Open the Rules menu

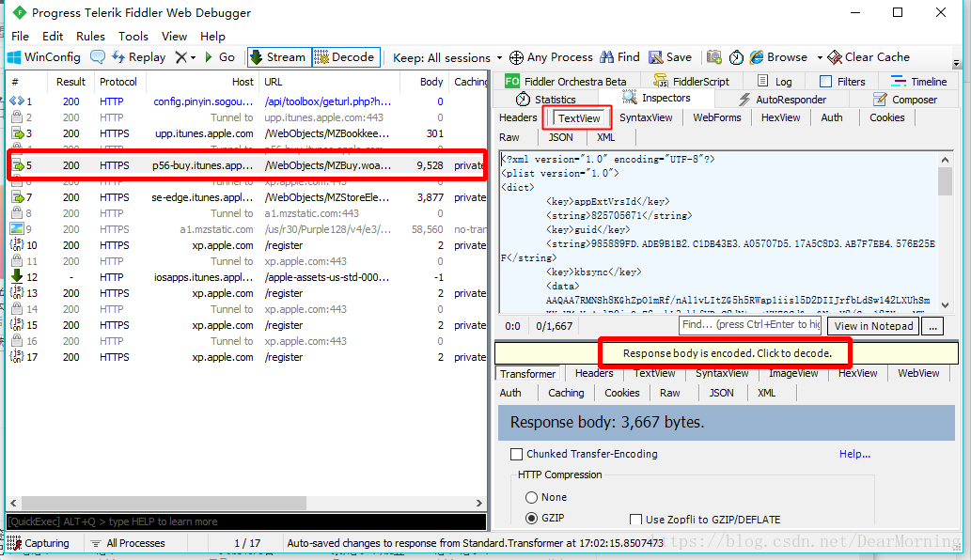90,37
